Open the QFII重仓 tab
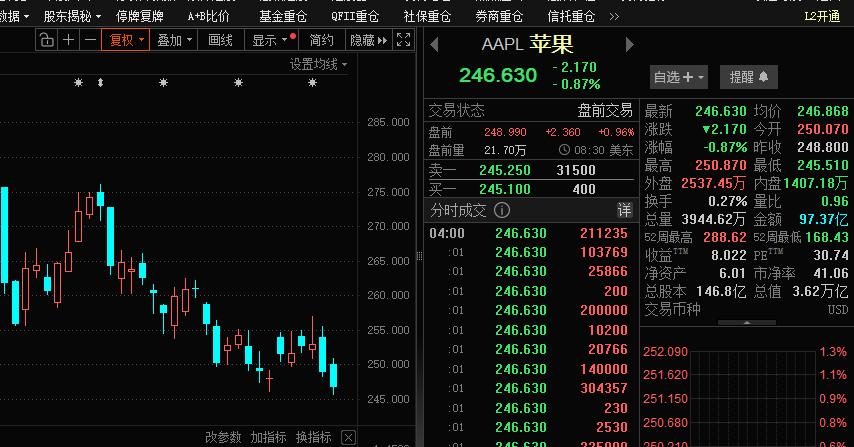854x447 pixels. 355,17
